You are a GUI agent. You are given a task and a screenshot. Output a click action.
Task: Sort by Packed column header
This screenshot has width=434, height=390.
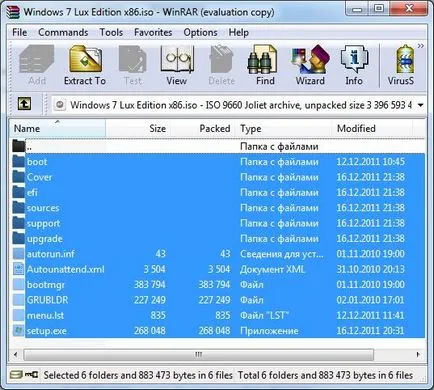coord(203,128)
